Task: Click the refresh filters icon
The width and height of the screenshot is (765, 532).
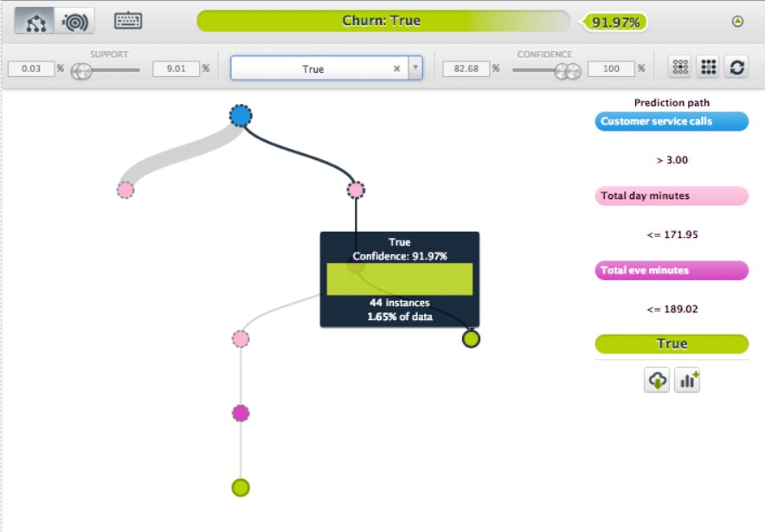Action: click(x=736, y=67)
